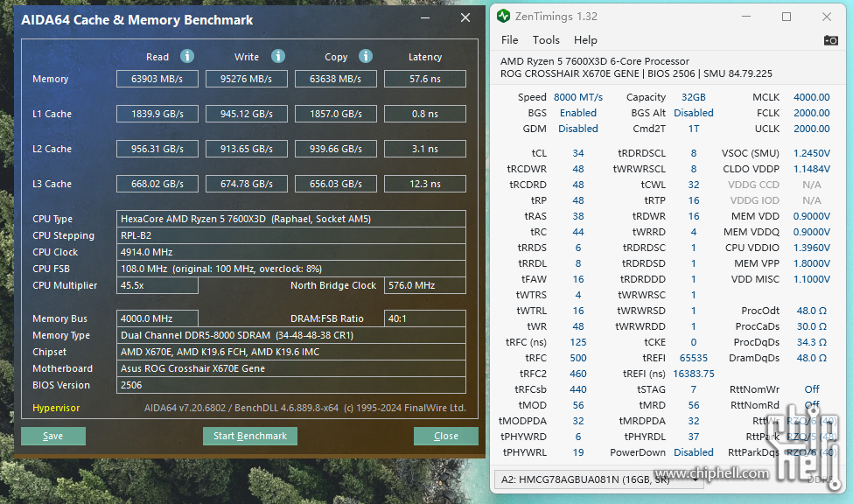853x504 pixels.
Task: Click the info icon next to Read
Action: click(187, 56)
